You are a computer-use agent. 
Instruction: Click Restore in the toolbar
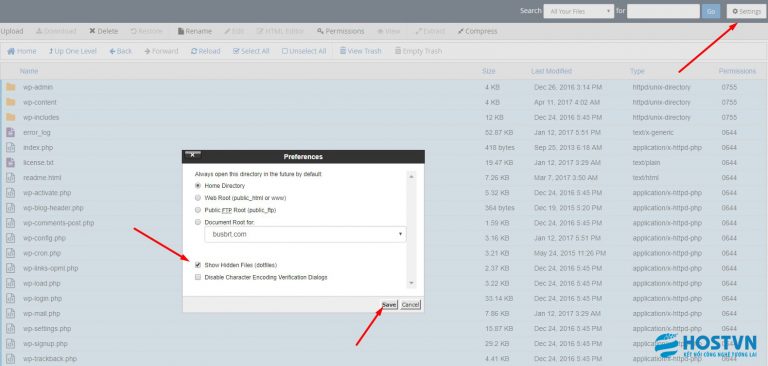click(146, 31)
